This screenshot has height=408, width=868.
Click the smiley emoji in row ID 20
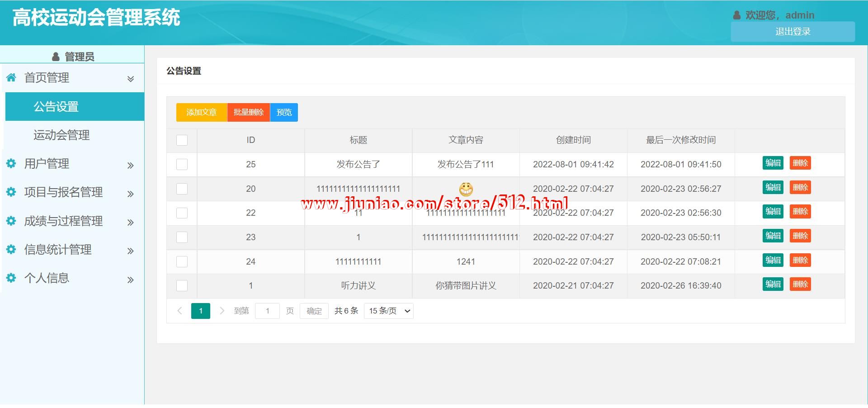tap(466, 189)
